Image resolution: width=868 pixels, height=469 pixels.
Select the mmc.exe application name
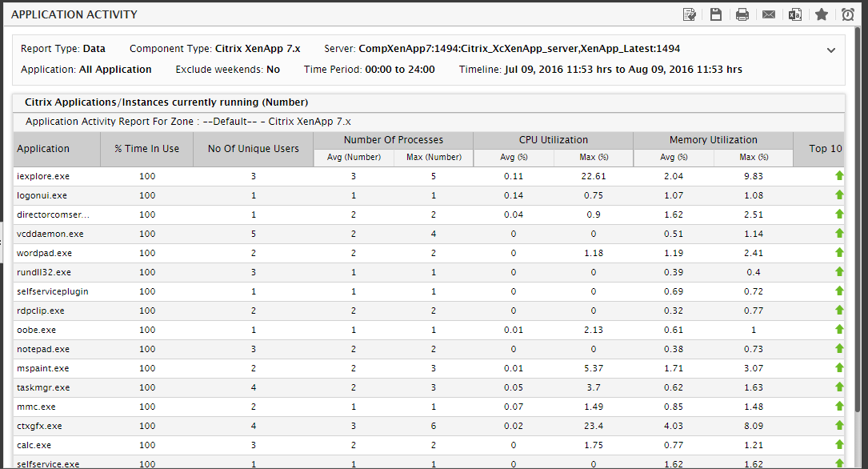coord(36,407)
